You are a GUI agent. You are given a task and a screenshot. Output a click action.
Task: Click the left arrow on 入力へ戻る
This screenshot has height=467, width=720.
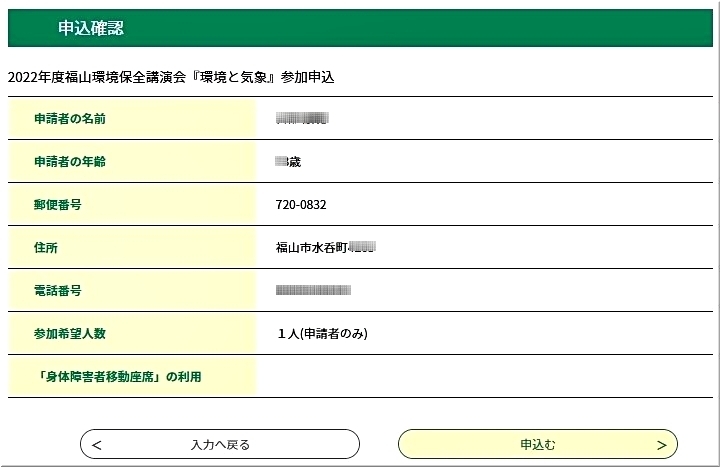(x=97, y=445)
